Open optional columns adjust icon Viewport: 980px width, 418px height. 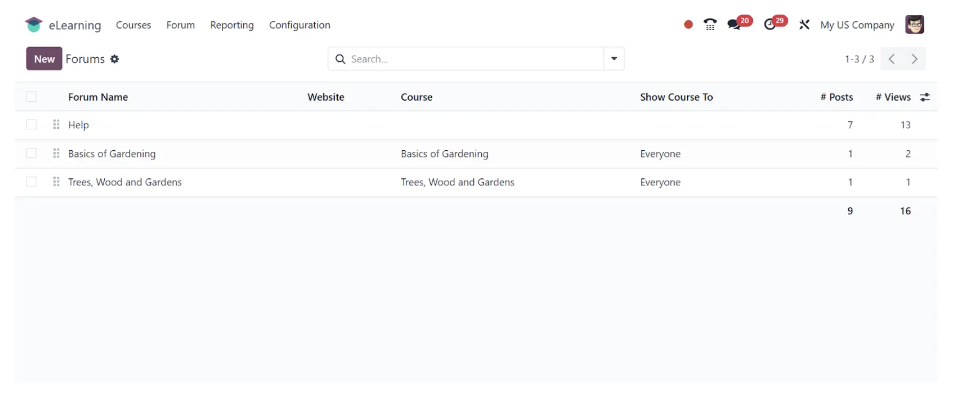[925, 97]
